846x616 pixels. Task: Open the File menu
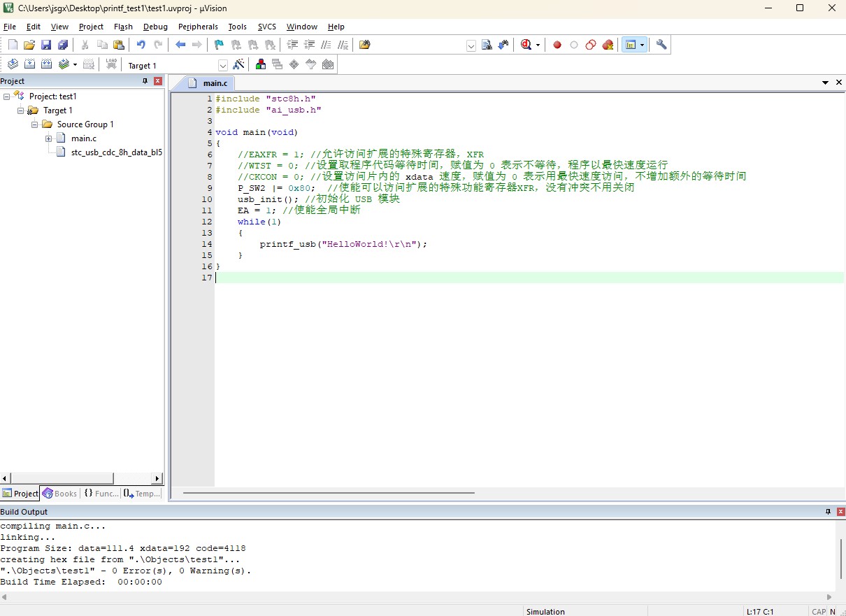[10, 27]
